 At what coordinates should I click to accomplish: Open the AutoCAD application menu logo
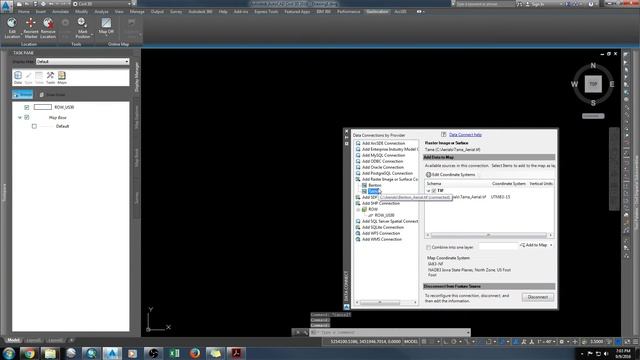(6, 6)
